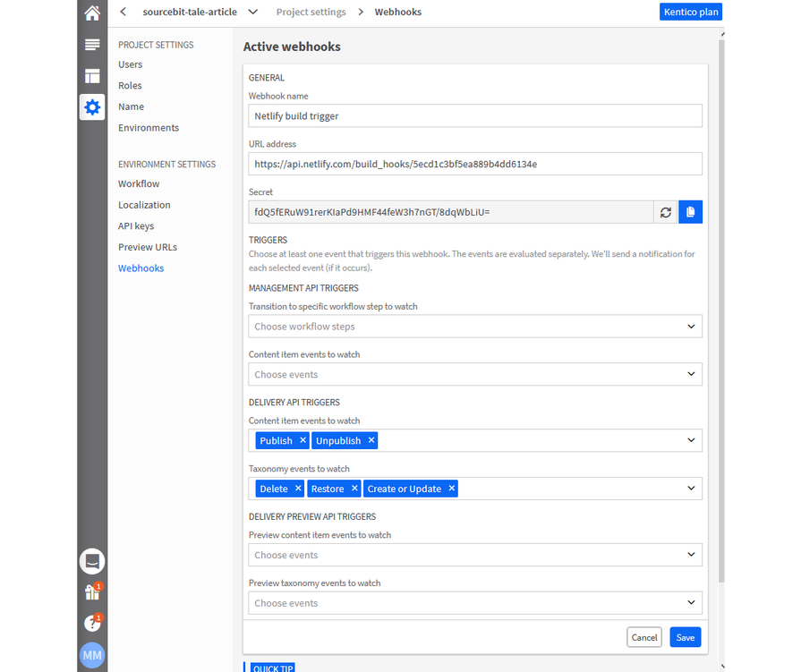
Task: Open sourcebit-tale-article project switcher chevron
Action: [x=253, y=12]
